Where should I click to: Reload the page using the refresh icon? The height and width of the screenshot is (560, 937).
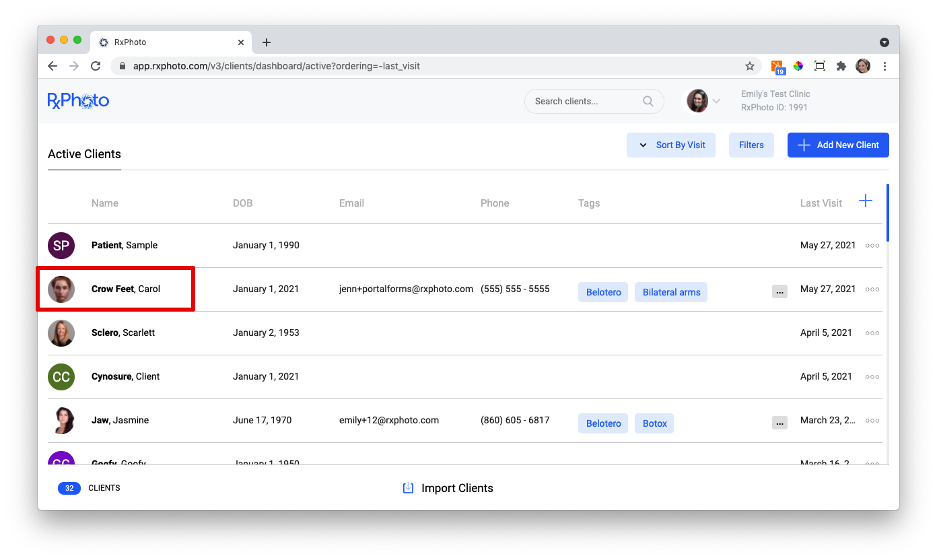[x=96, y=66]
